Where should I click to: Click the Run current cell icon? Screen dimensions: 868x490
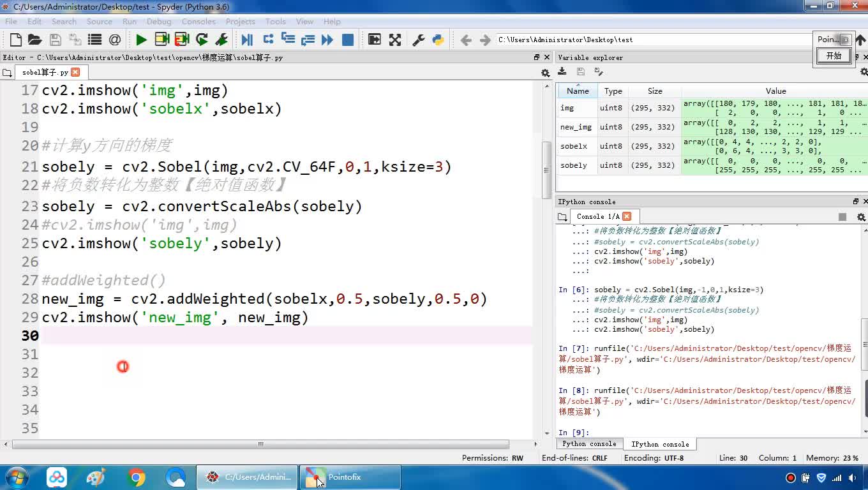click(x=161, y=40)
